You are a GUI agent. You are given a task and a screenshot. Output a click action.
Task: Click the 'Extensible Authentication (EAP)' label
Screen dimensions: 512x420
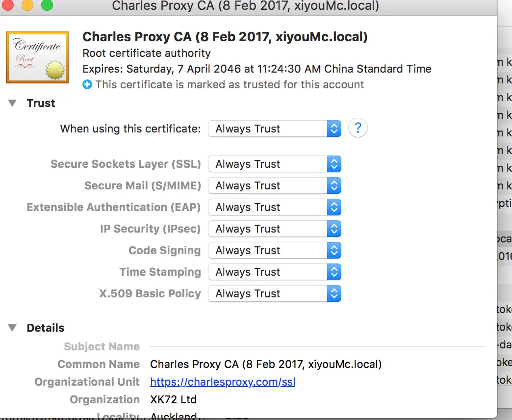tap(114, 207)
